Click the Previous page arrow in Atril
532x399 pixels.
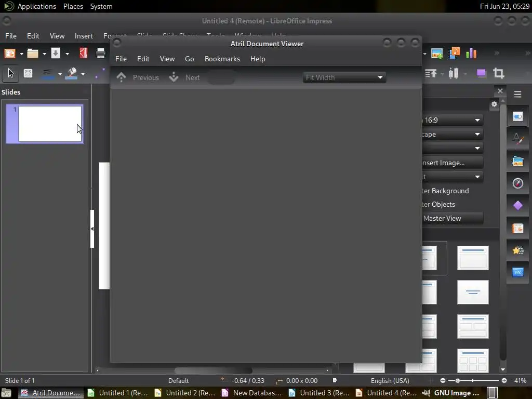tap(121, 77)
